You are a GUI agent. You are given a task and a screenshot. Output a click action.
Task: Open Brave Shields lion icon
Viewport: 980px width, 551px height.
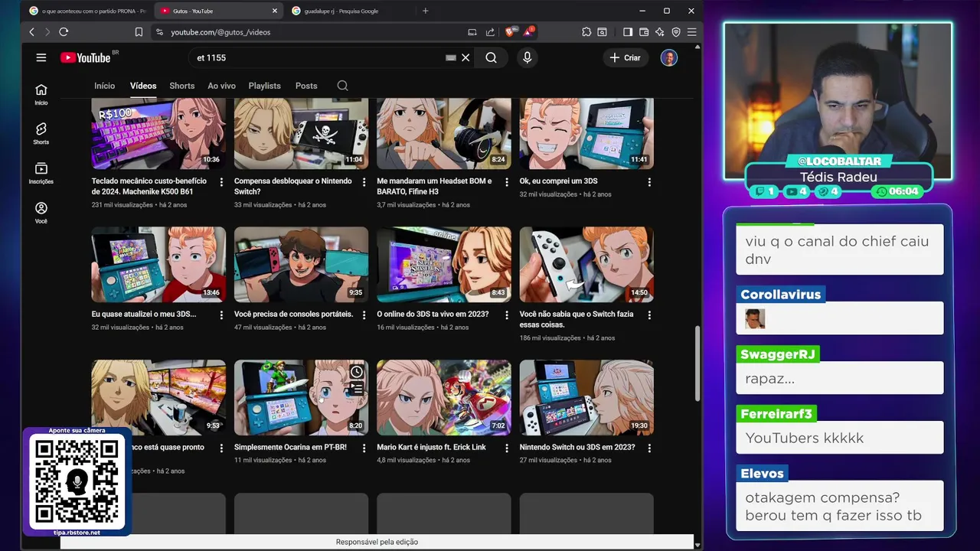click(510, 32)
